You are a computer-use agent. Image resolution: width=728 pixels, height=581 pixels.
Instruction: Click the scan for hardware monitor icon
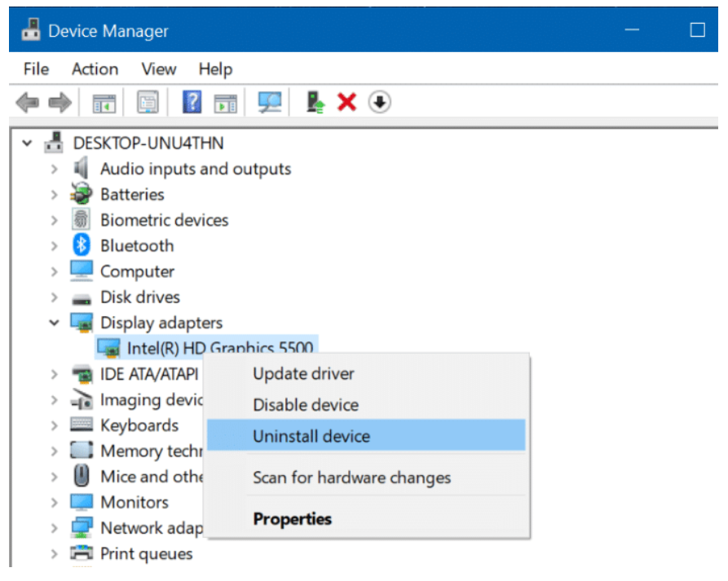point(270,102)
